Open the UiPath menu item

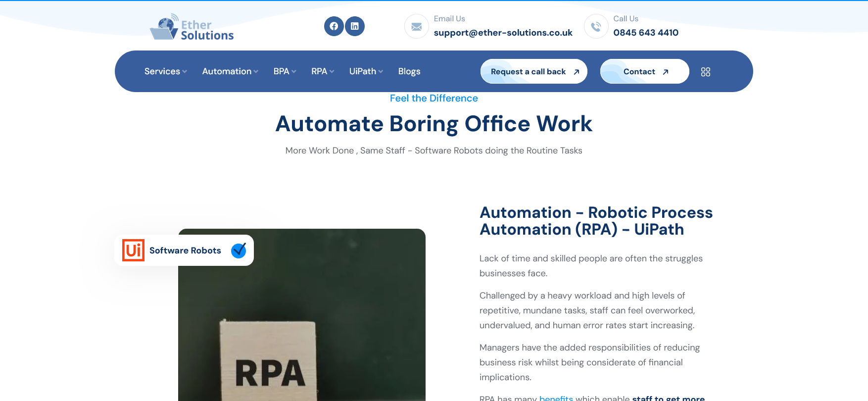[x=366, y=71]
